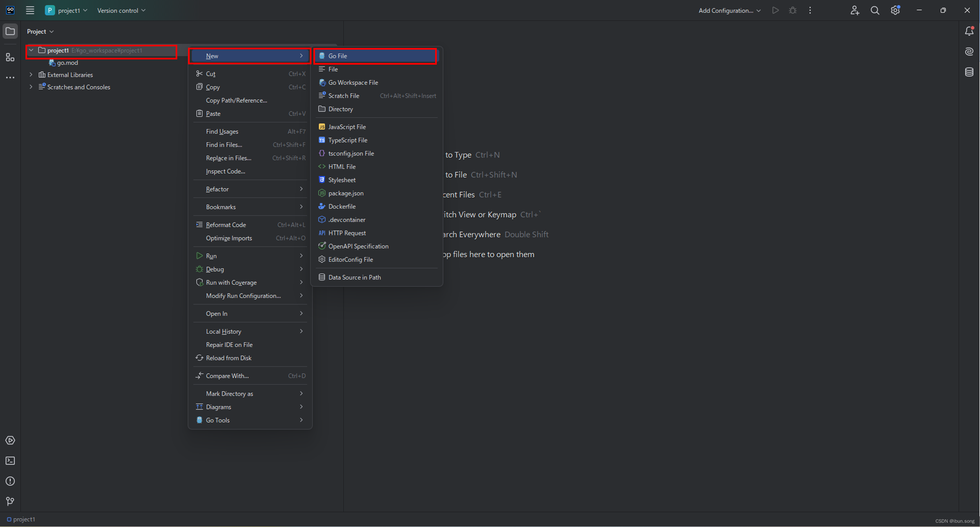980x527 pixels.
Task: Open the Version control dropdown
Action: (121, 10)
